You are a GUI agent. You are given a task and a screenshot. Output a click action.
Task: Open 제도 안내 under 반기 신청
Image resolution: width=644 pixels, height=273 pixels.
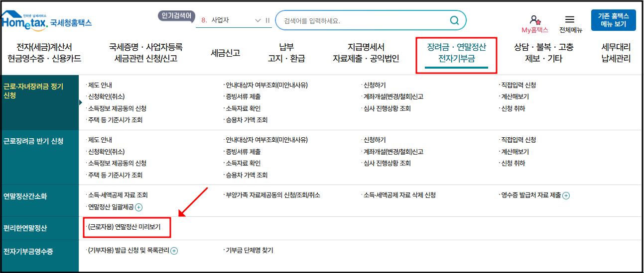click(100, 140)
